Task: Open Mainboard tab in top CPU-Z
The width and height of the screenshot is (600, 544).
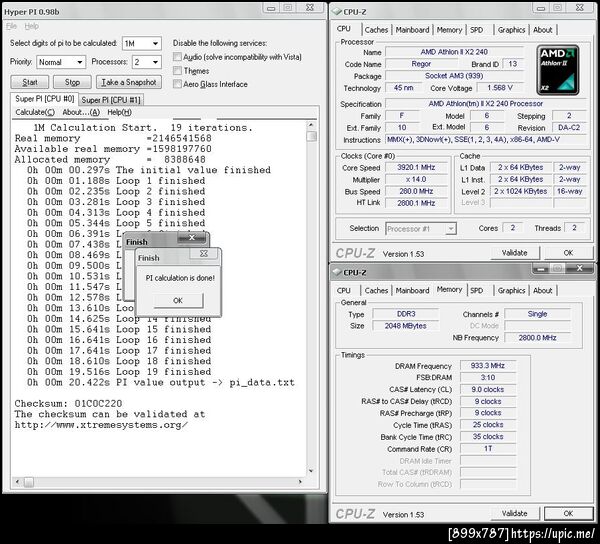Action: pyautogui.click(x=412, y=29)
